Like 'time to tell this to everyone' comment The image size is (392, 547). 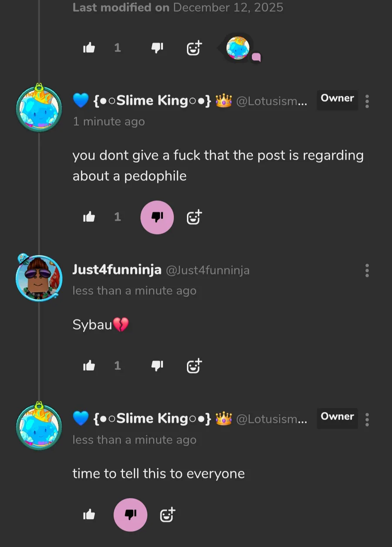pyautogui.click(x=89, y=515)
